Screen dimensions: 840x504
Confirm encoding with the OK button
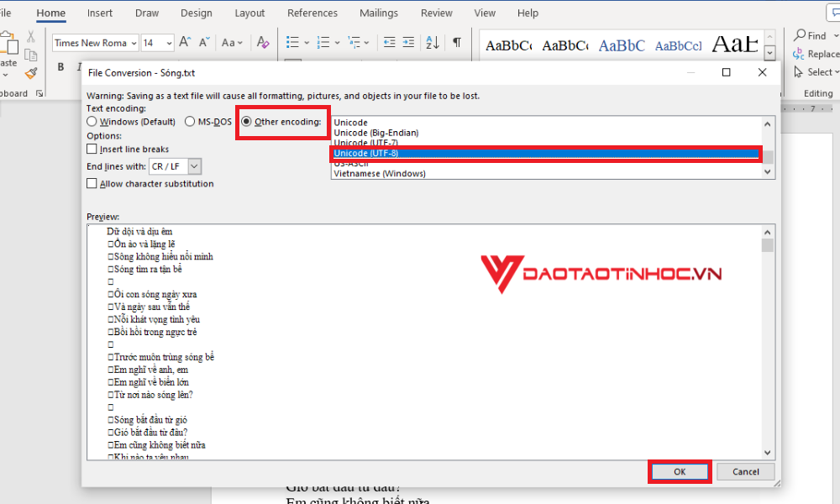click(x=679, y=471)
